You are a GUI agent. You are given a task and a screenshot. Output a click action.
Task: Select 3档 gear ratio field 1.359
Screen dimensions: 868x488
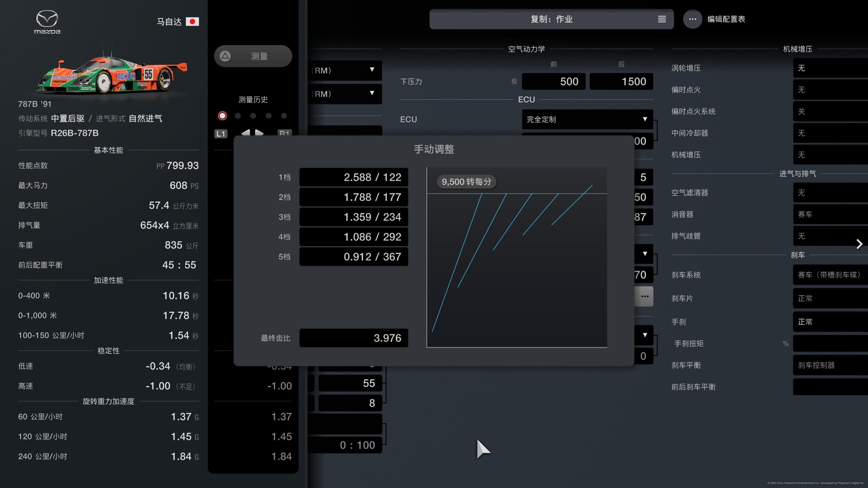point(354,217)
